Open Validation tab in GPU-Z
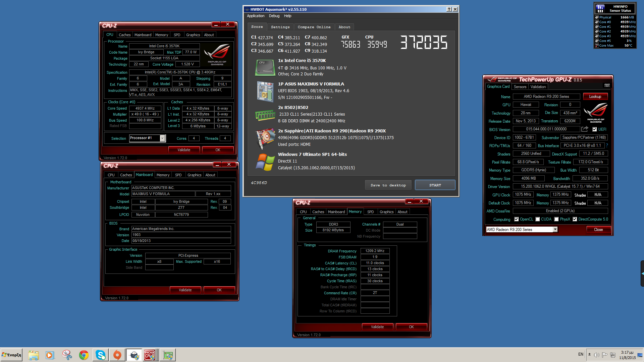 pyautogui.click(x=538, y=87)
